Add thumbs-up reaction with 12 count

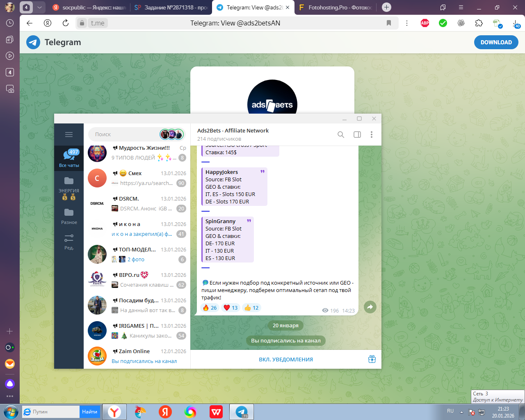point(251,308)
